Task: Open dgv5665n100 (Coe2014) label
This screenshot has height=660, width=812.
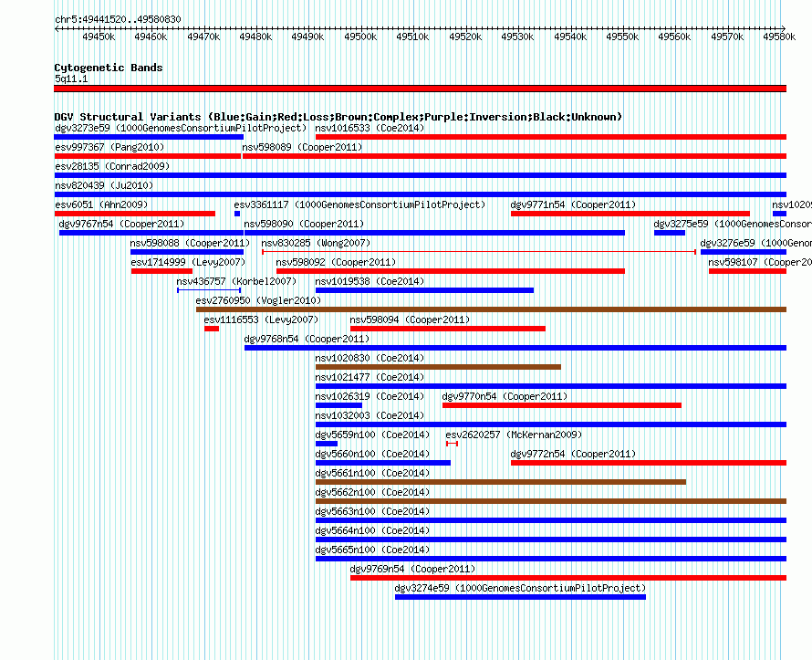Action: (x=373, y=550)
